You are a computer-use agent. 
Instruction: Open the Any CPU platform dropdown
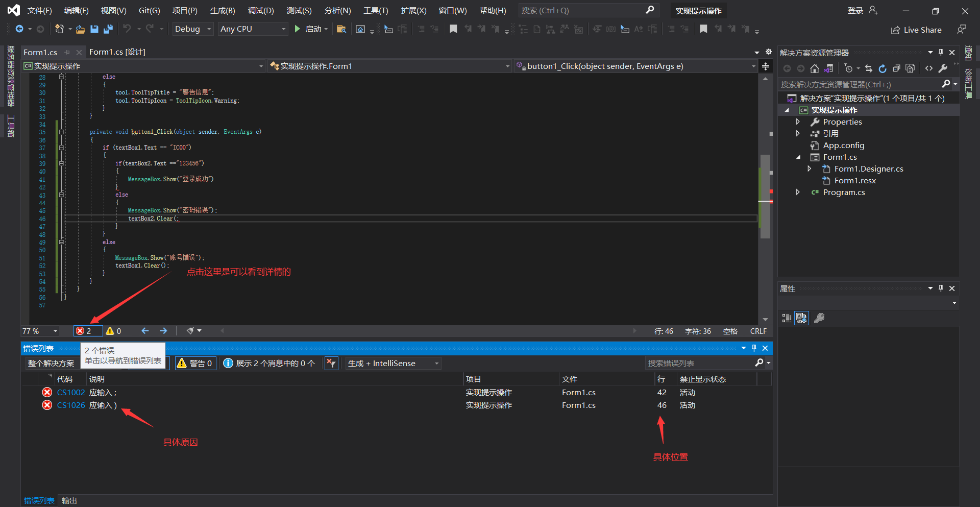[253, 29]
